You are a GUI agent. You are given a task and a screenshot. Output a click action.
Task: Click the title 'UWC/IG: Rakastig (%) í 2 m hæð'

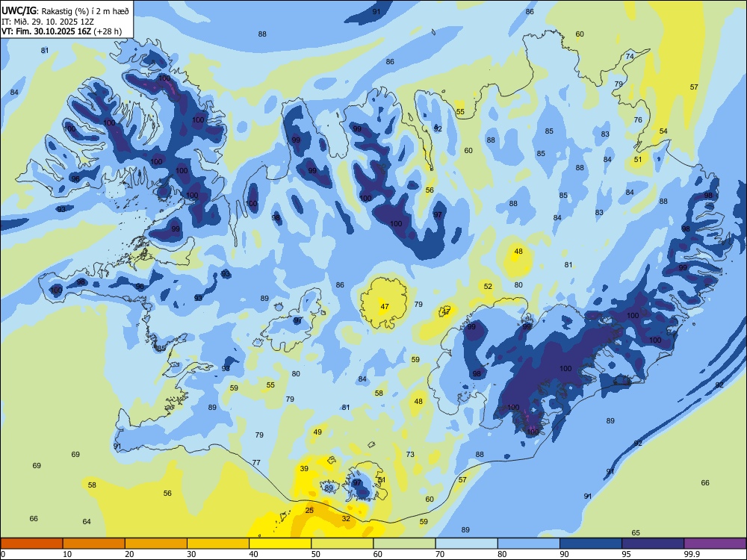click(65, 11)
